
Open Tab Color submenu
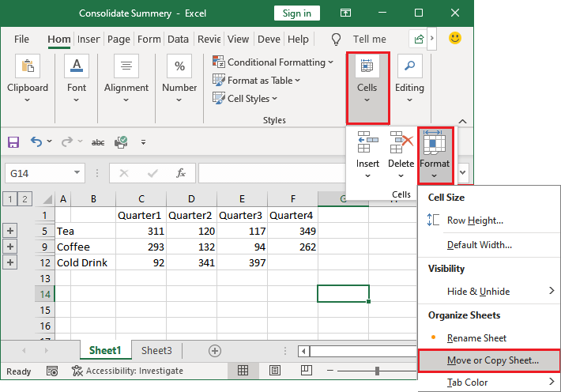pos(489,383)
